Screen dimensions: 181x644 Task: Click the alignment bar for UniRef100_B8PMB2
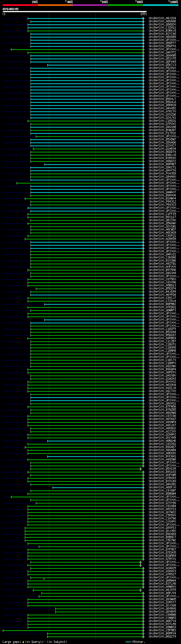tap(94, 304)
